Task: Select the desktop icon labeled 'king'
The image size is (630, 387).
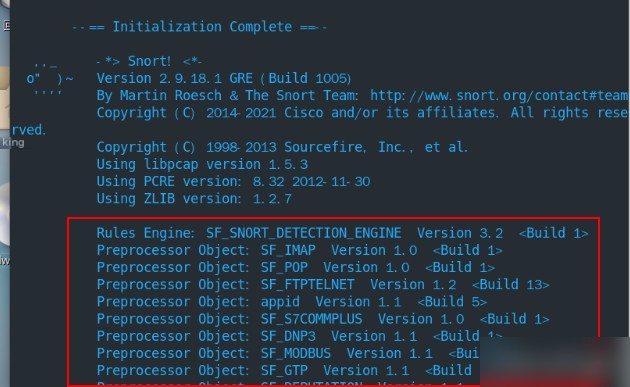Action: point(13,143)
